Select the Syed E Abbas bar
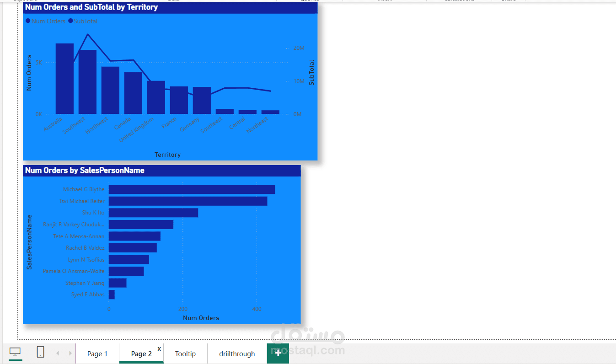This screenshot has height=364, width=616. (x=112, y=294)
